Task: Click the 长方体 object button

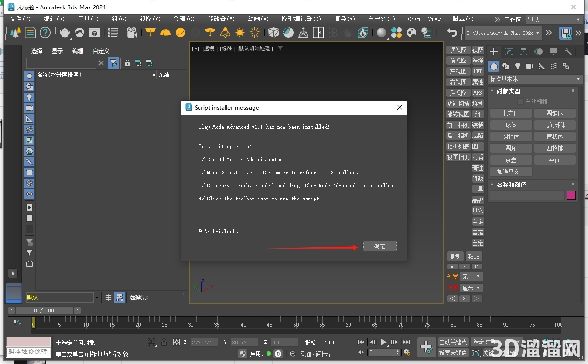Action: pos(511,113)
